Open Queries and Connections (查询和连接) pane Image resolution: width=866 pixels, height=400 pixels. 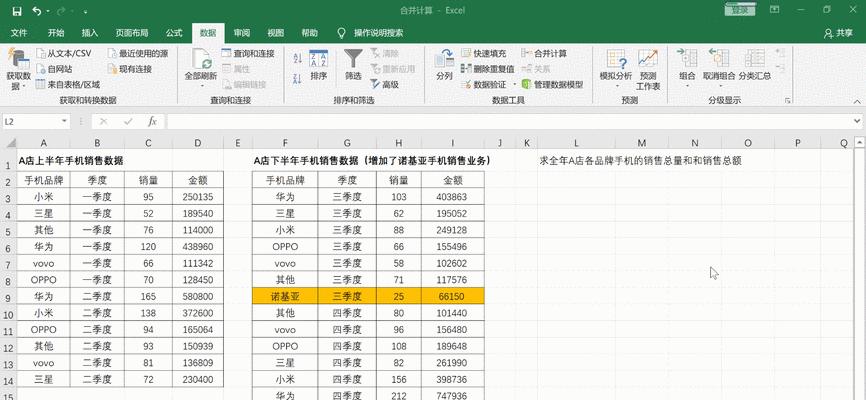[248, 54]
